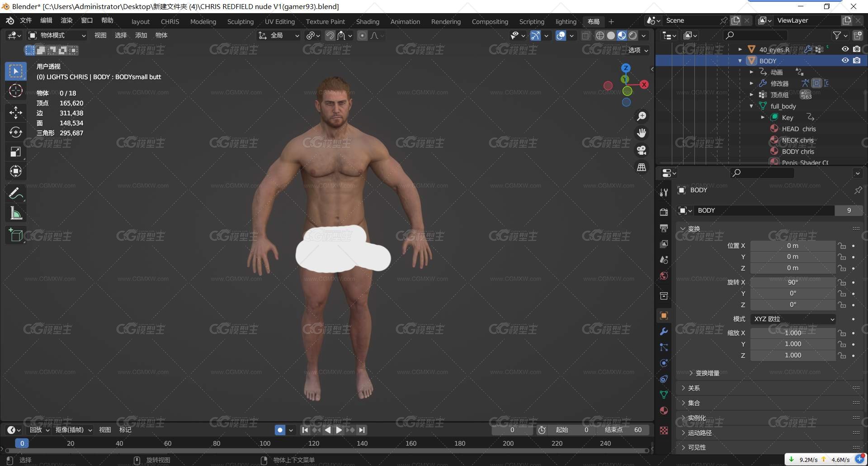
Task: Open the View Layer properties tab
Action: (x=664, y=244)
